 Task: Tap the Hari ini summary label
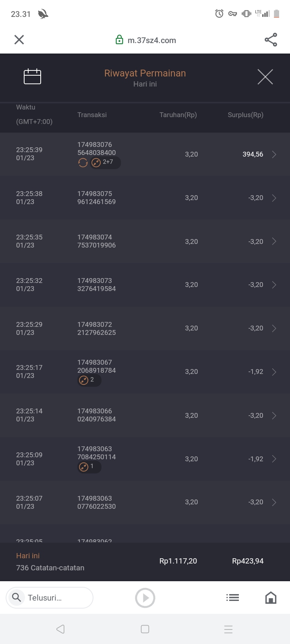(28, 556)
